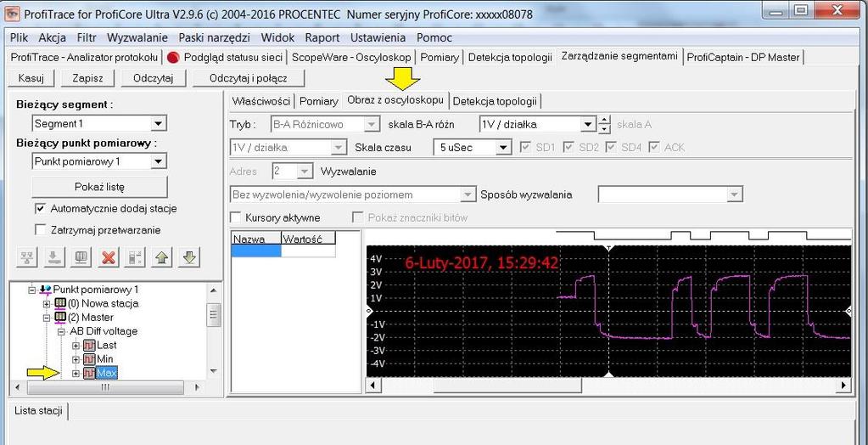
Task: Collapse the (2) Master tree node
Action: coord(47,318)
